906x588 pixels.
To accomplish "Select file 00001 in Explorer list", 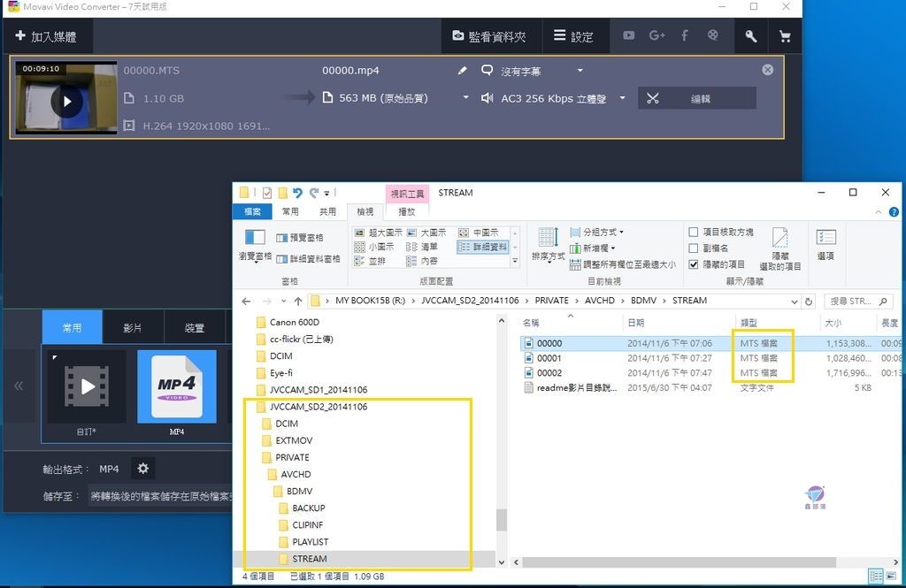I will coord(549,358).
